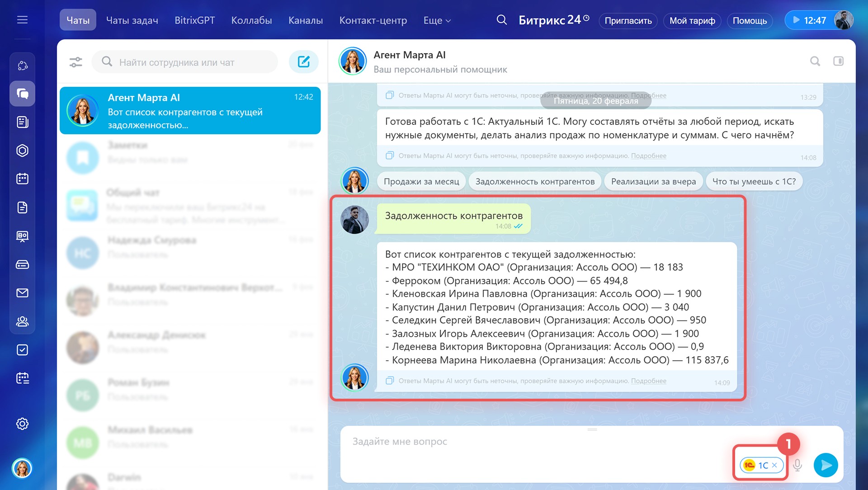Copy the contractors debt list message
Viewport: 868px width, 490px height.
tap(389, 381)
